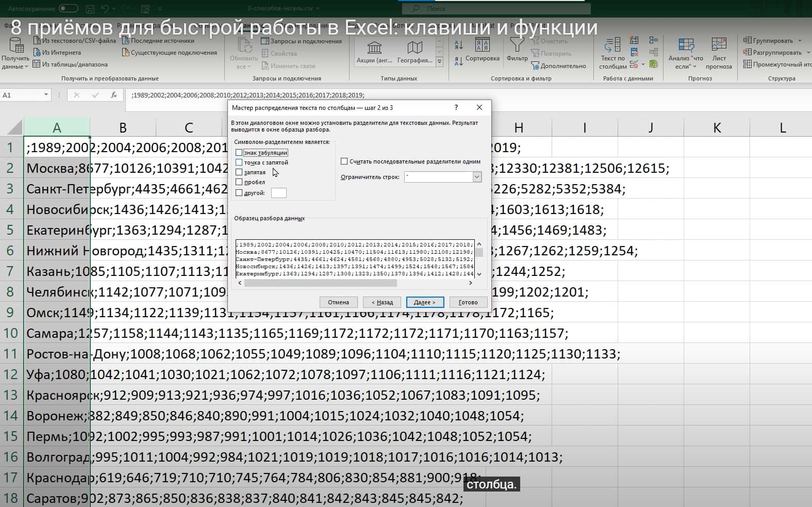
Task: Choose Из текстового/CSV-файла import option
Action: click(74, 41)
